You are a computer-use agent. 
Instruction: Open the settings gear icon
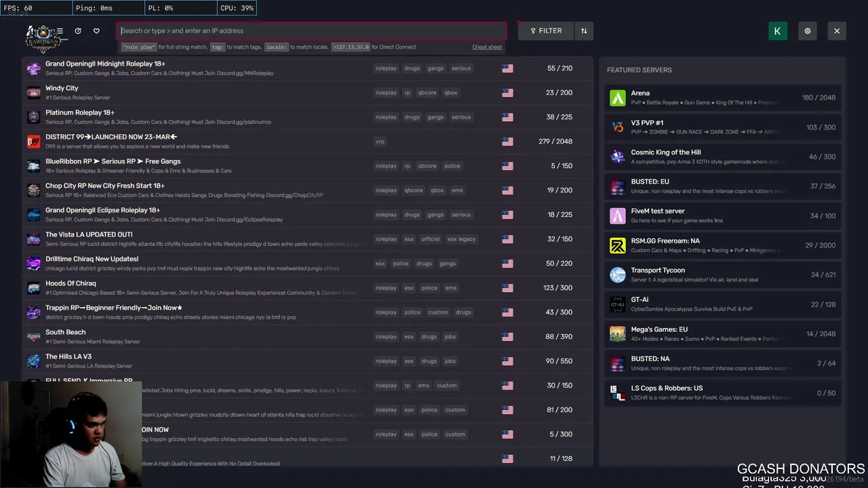807,30
